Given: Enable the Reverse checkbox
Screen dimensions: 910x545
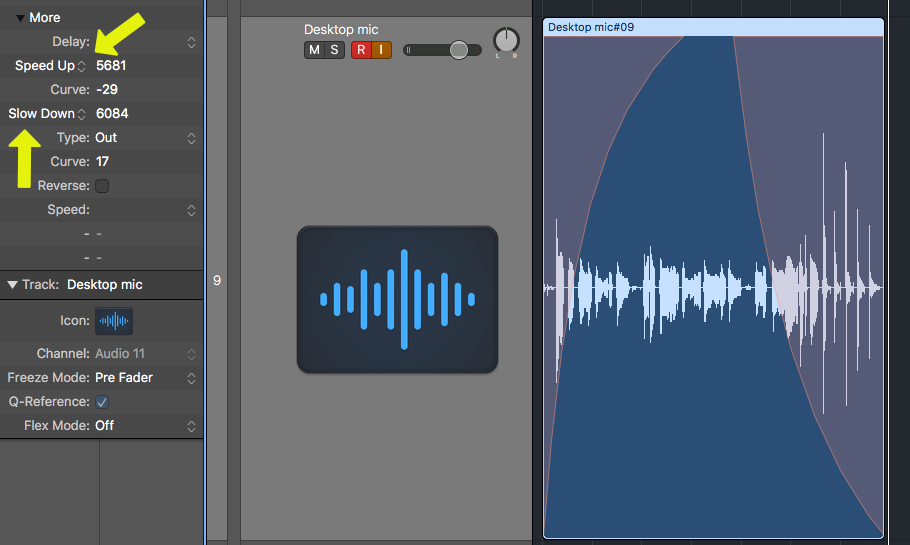Looking at the screenshot, I should [102, 186].
